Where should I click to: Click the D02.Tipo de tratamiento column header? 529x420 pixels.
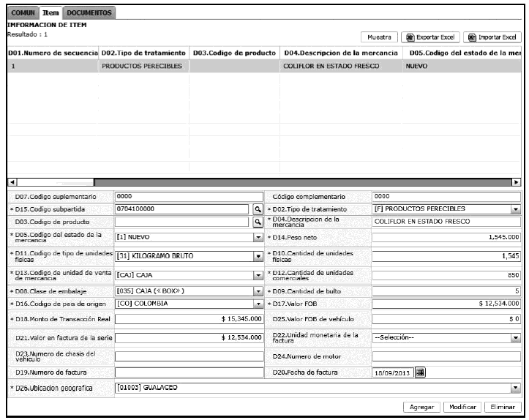(143, 53)
